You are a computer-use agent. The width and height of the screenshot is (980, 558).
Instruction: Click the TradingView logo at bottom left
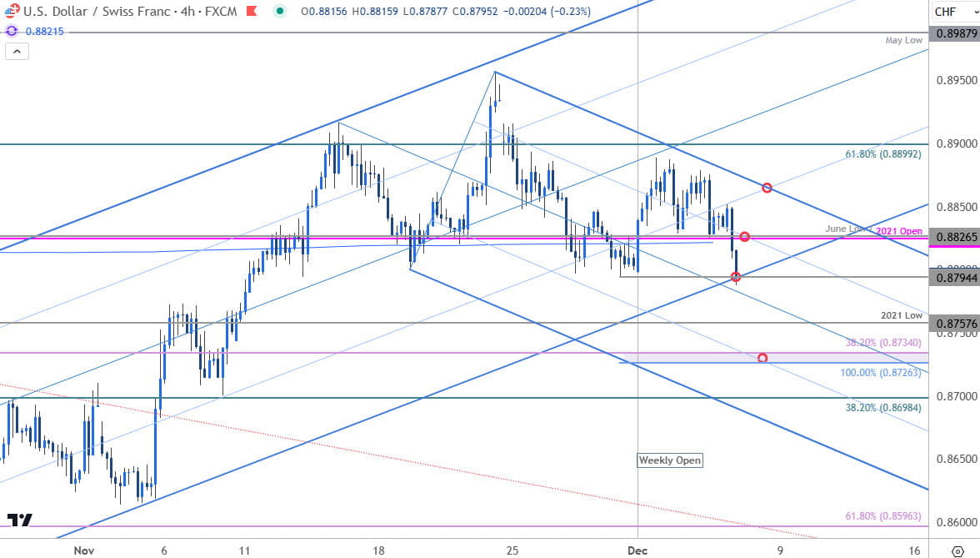pos(19,520)
